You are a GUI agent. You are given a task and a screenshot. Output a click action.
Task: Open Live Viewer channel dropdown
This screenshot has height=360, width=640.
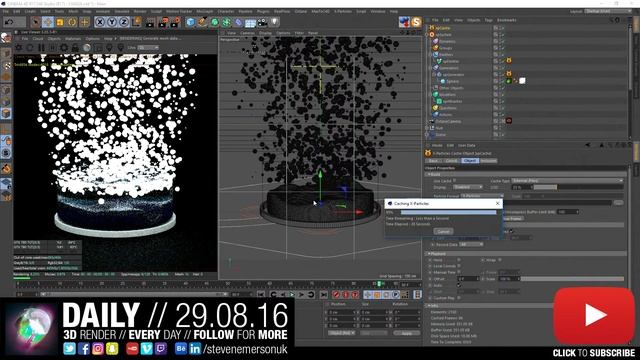pyautogui.click(x=148, y=48)
